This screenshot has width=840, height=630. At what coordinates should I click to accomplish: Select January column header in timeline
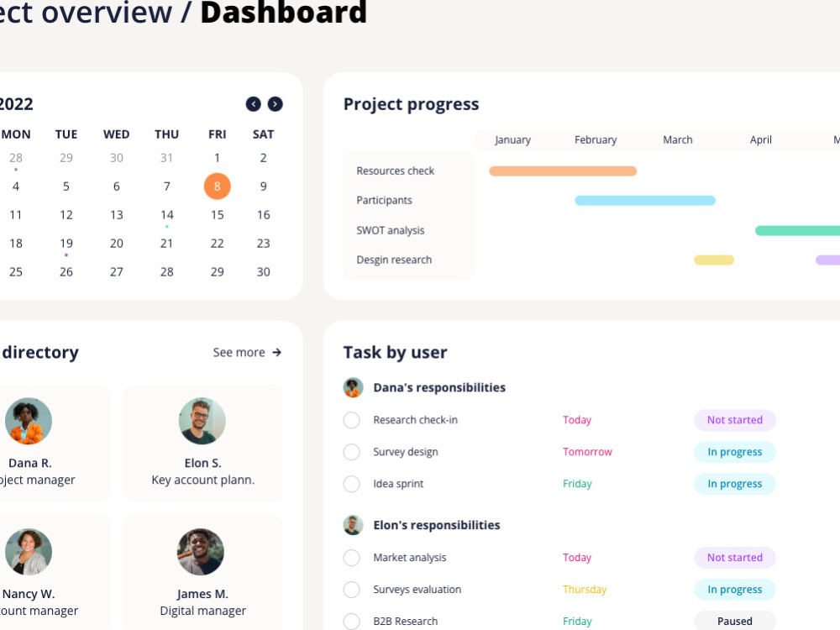click(x=512, y=139)
